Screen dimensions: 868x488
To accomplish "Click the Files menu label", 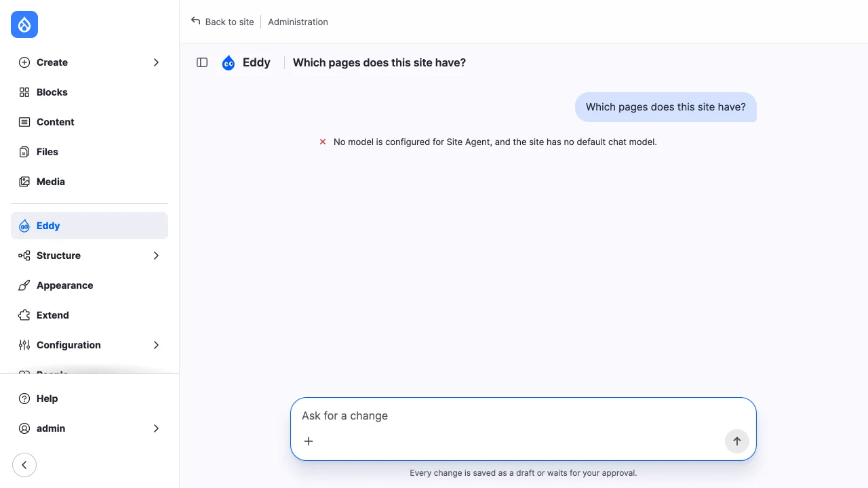I will tap(47, 152).
